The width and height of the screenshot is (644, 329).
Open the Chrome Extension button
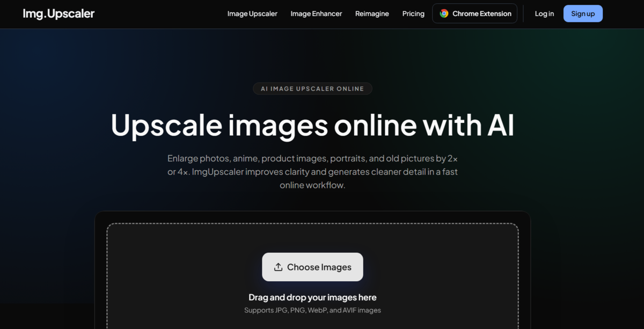(x=475, y=13)
